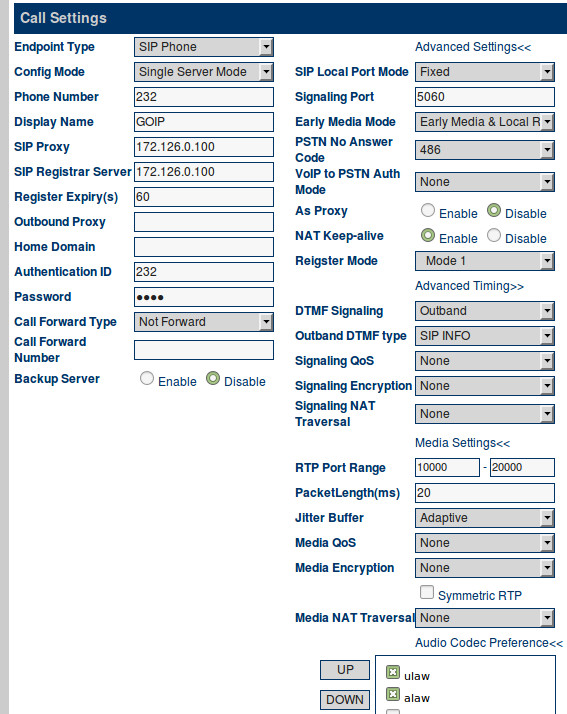Open the Reigster Mode dropdown
Screen dimensions: 567x714
(x=485, y=261)
